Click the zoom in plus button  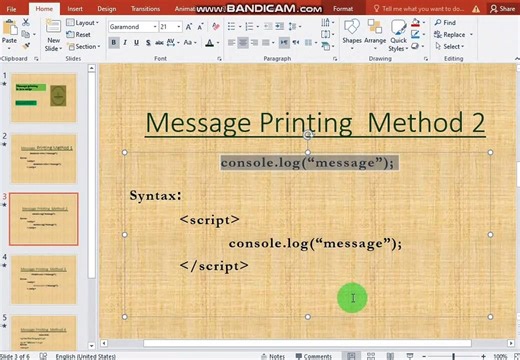point(483,356)
